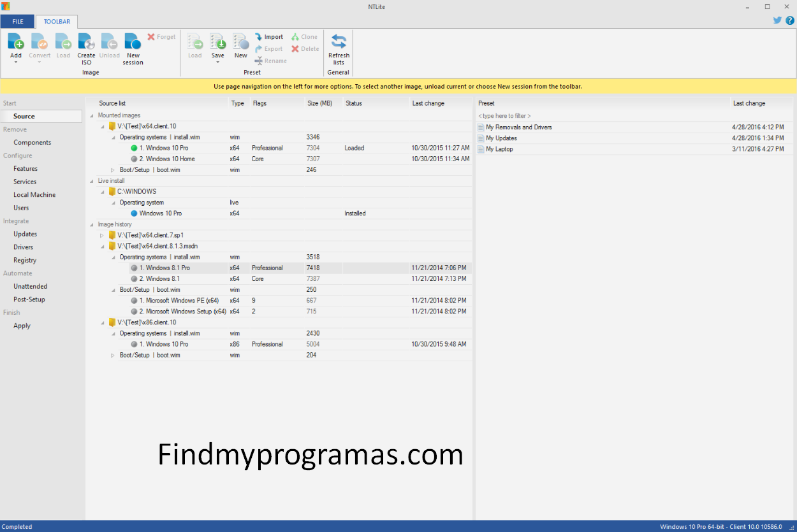
Task: Click Export preset
Action: click(268, 49)
